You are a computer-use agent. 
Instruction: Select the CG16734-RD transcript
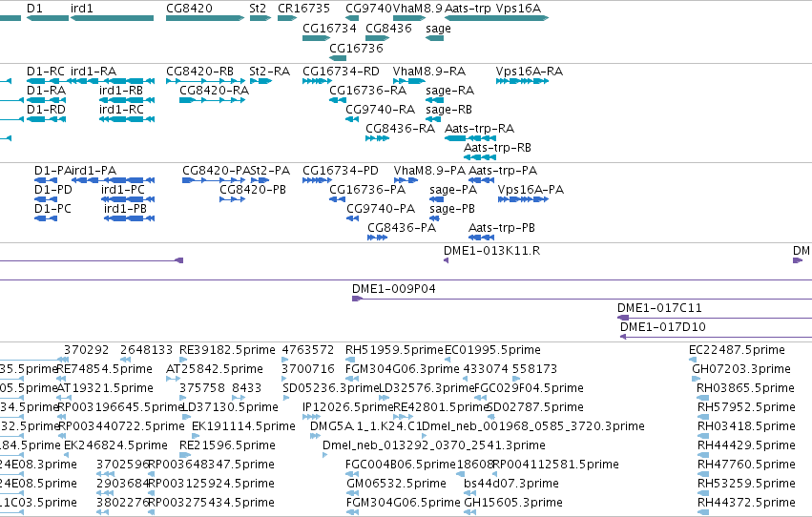(x=317, y=81)
